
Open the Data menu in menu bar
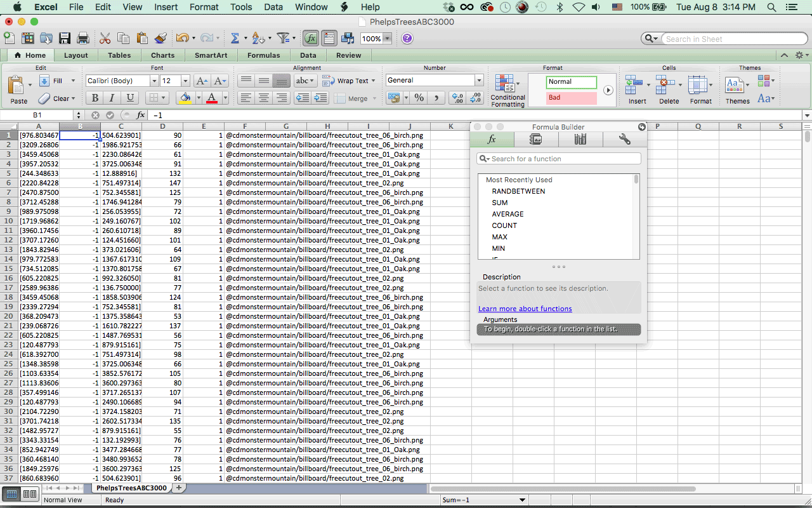[273, 8]
